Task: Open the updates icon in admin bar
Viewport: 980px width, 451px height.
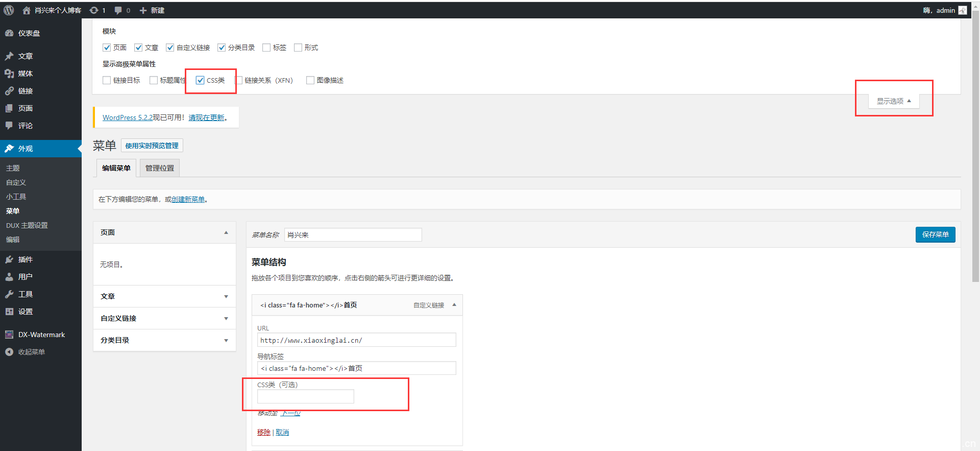Action: tap(94, 10)
